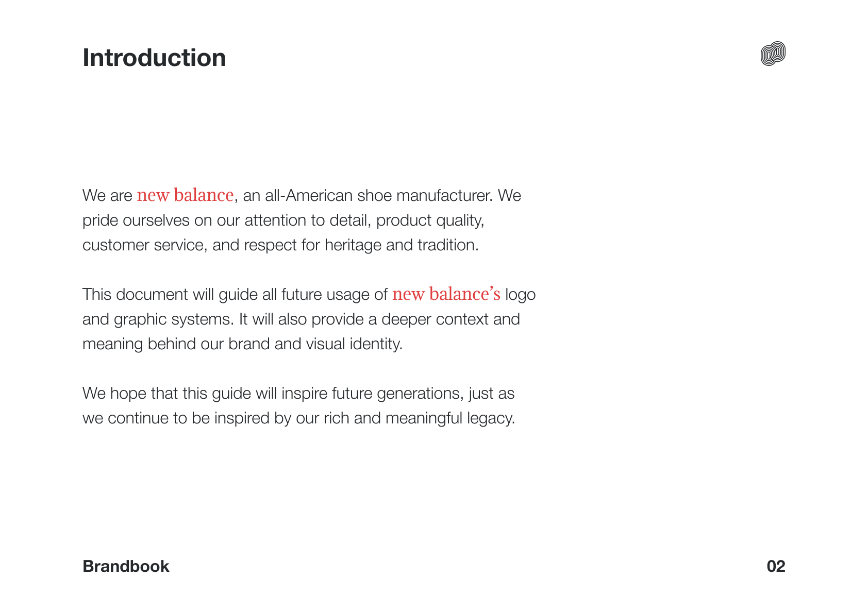The image size is (868, 613).
Task: Click the words 'heritage and tradition.'
Action: pyautogui.click(x=402, y=245)
